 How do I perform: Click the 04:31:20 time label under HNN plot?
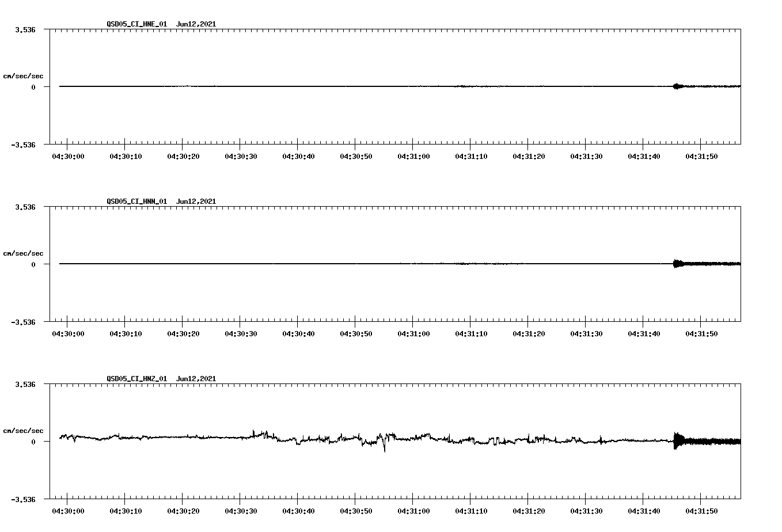pos(529,334)
